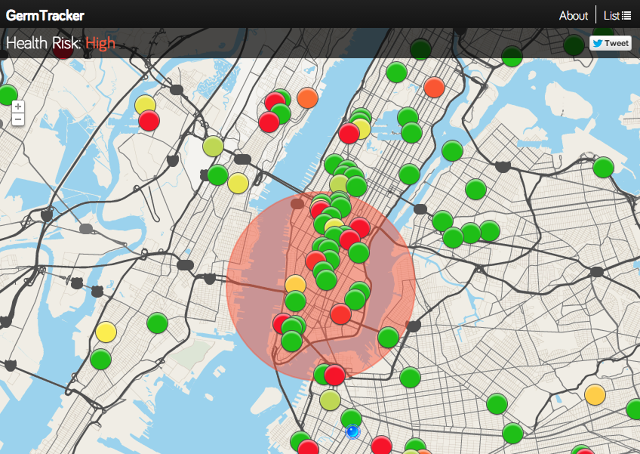640x454 pixels.
Task: Click the yellow-orange marker inside red circle
Action: click(295, 284)
